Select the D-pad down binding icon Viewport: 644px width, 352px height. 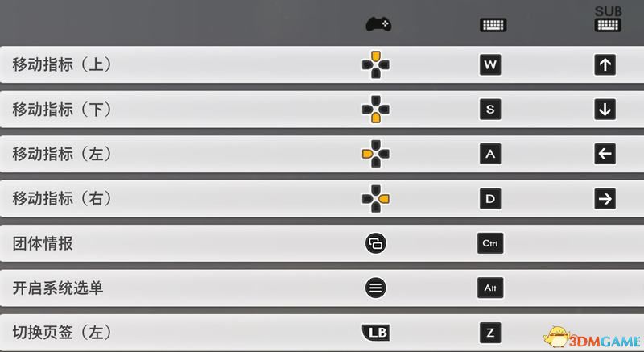375,110
